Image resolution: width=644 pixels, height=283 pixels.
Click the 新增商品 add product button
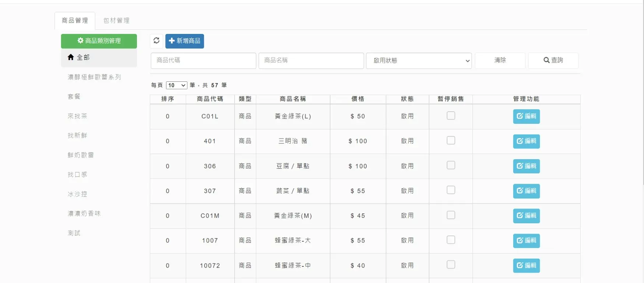click(x=184, y=41)
